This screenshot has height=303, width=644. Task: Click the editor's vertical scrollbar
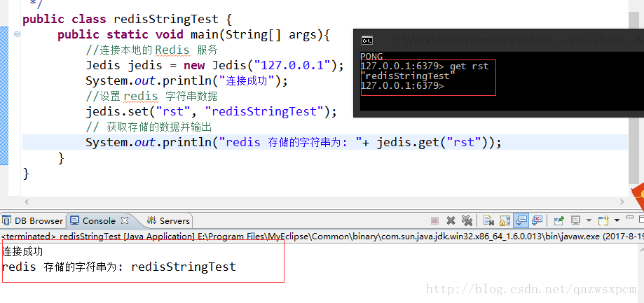click(x=633, y=97)
